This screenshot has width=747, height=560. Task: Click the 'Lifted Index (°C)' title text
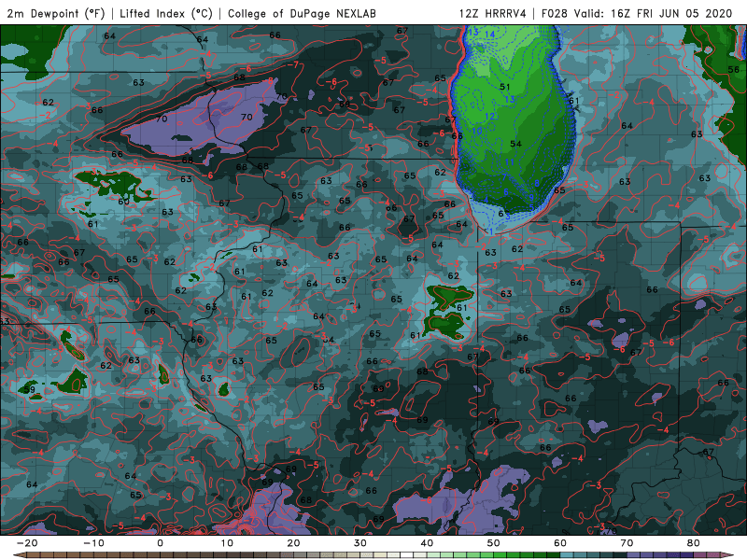pyautogui.click(x=166, y=13)
